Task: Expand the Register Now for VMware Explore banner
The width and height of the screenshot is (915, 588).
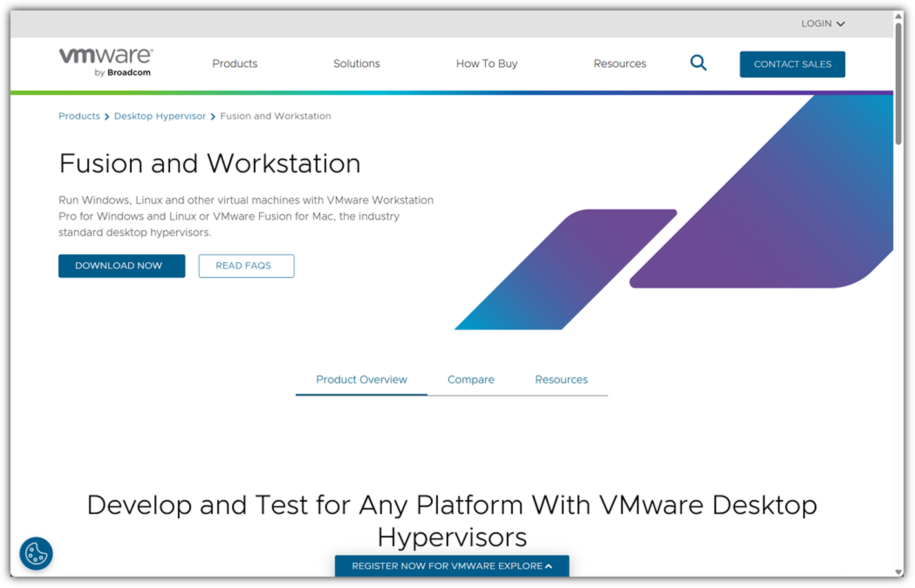Action: pos(452,566)
